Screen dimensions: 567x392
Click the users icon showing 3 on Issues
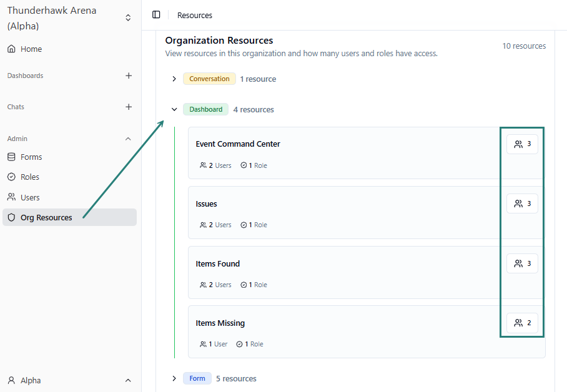522,203
